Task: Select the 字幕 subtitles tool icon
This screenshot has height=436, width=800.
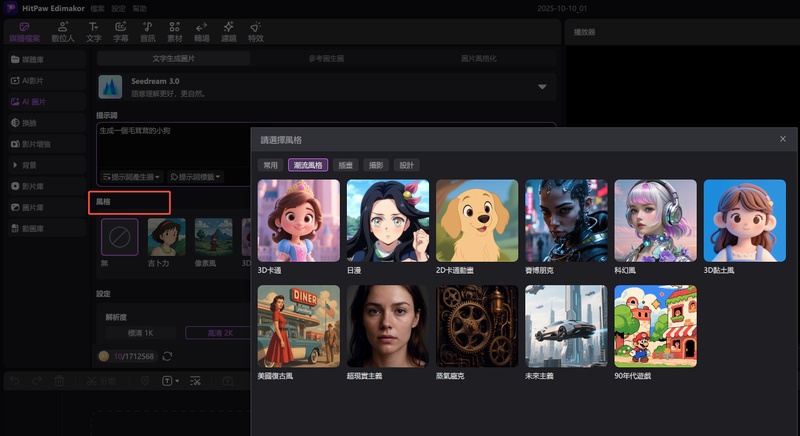Action: point(121,31)
